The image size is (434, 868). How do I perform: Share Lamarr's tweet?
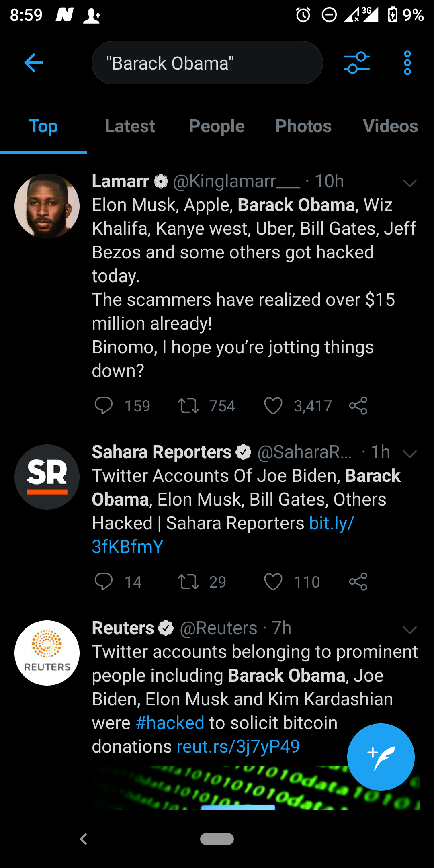[x=358, y=405]
